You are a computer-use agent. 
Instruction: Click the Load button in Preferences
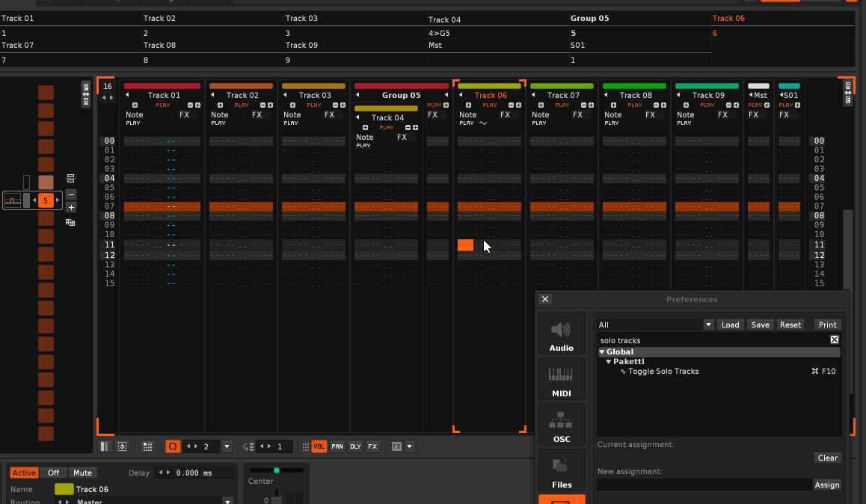(x=731, y=325)
